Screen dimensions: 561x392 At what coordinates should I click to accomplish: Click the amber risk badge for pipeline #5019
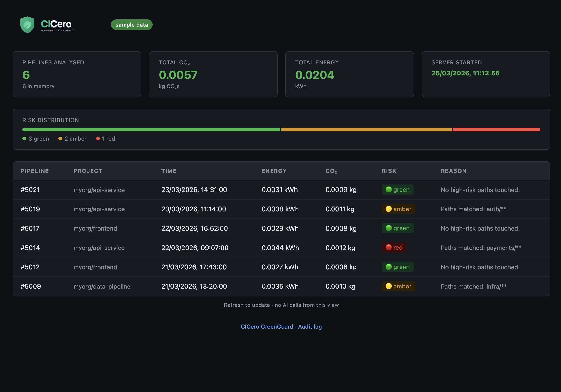click(398, 209)
